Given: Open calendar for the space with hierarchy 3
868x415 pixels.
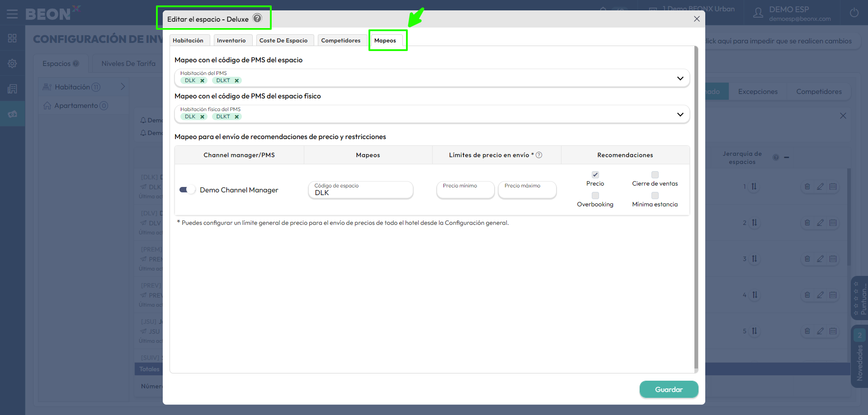Looking at the screenshot, I should point(833,259).
